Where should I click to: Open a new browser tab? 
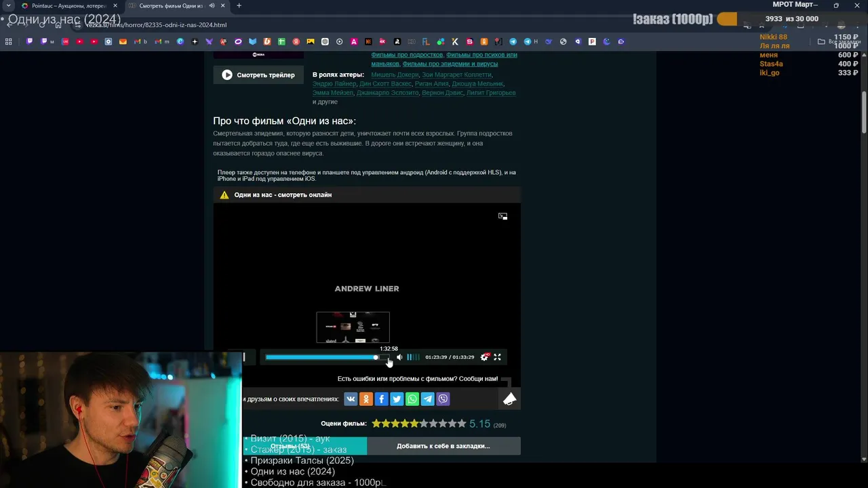239,5
